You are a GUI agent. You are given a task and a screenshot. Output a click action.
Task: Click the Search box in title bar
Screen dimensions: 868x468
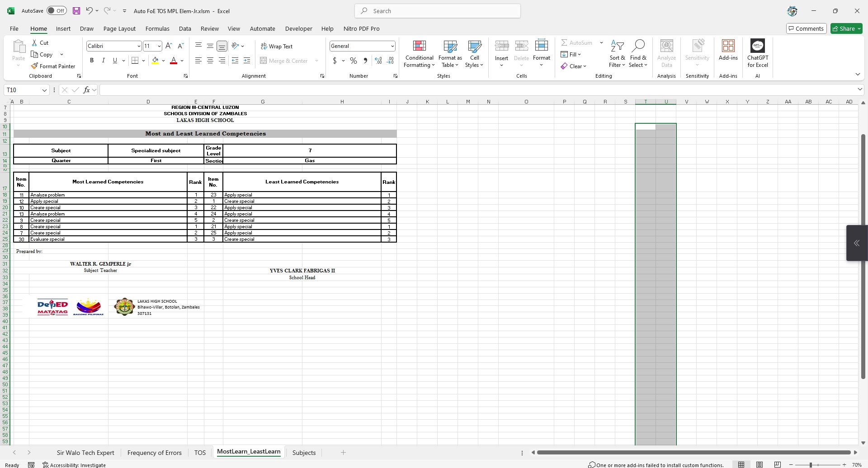(x=438, y=11)
